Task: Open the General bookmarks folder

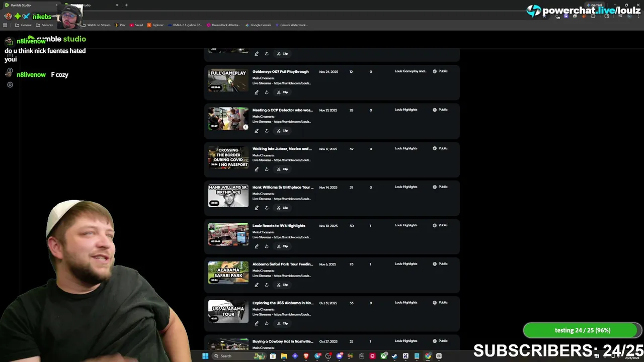Action: coord(23,25)
